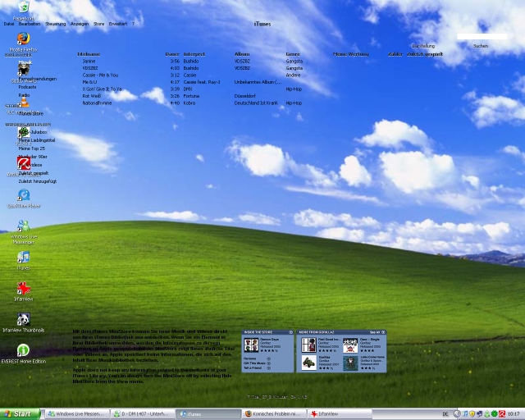Open Radio in the iTunes sidebar

pyautogui.click(x=24, y=95)
